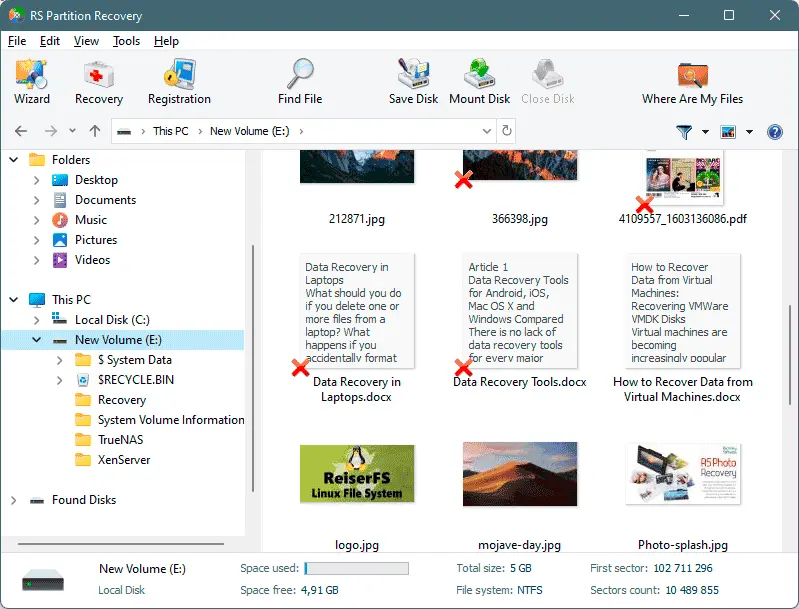The image size is (799, 609).
Task: Open the recent locations dropdown arrow
Action: pos(72,131)
